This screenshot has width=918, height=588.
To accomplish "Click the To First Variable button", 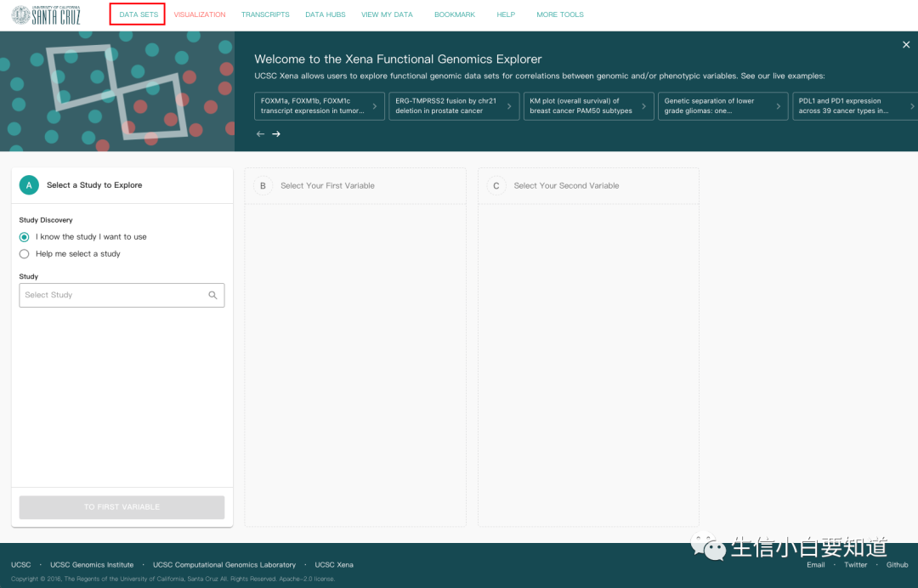I will (x=122, y=507).
